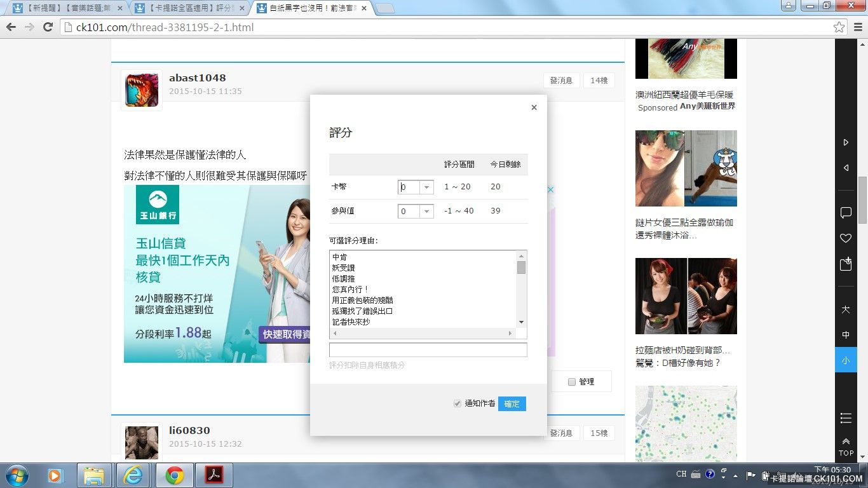This screenshot has height=488, width=868.
Task: Select the reason 您真內行！
Action: [351, 290]
